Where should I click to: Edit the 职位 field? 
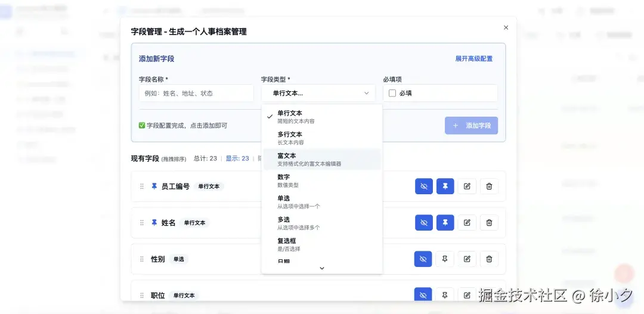(x=467, y=295)
